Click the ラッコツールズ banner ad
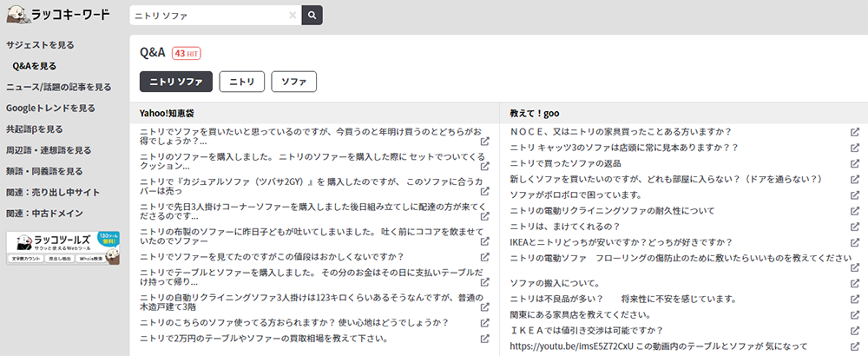 click(63, 247)
